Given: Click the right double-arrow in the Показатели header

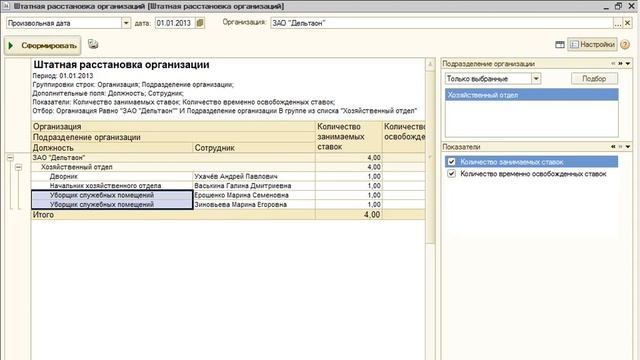Looking at the screenshot, I should pos(620,147).
